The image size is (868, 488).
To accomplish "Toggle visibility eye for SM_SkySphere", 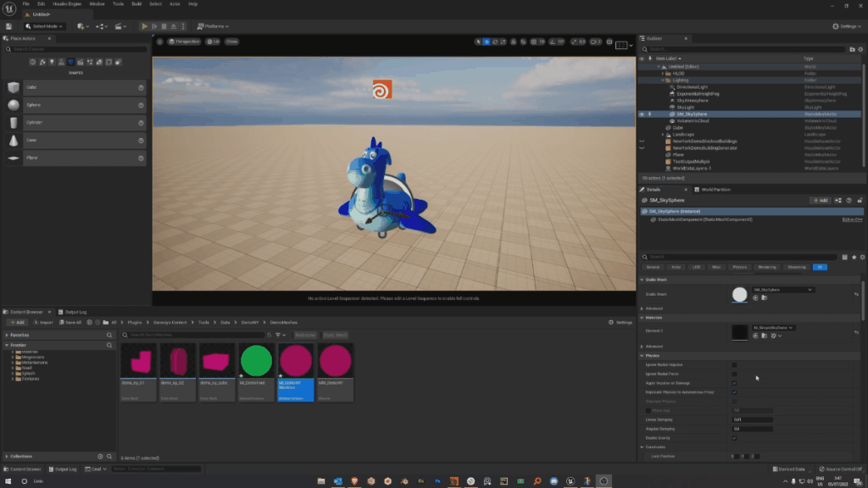I will [642, 114].
